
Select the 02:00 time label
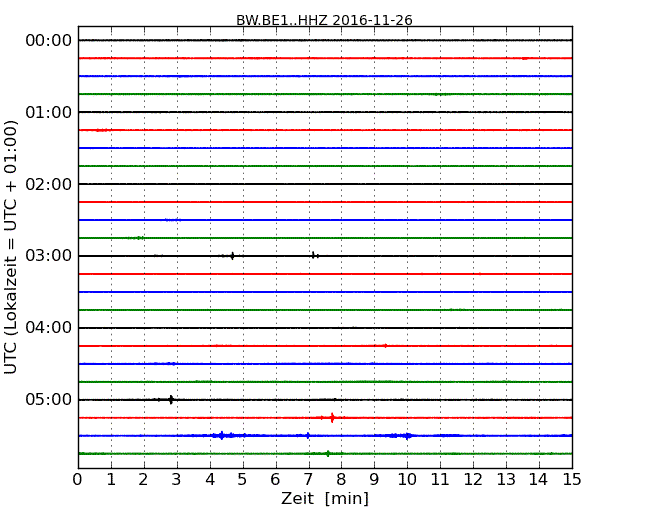pos(49,184)
